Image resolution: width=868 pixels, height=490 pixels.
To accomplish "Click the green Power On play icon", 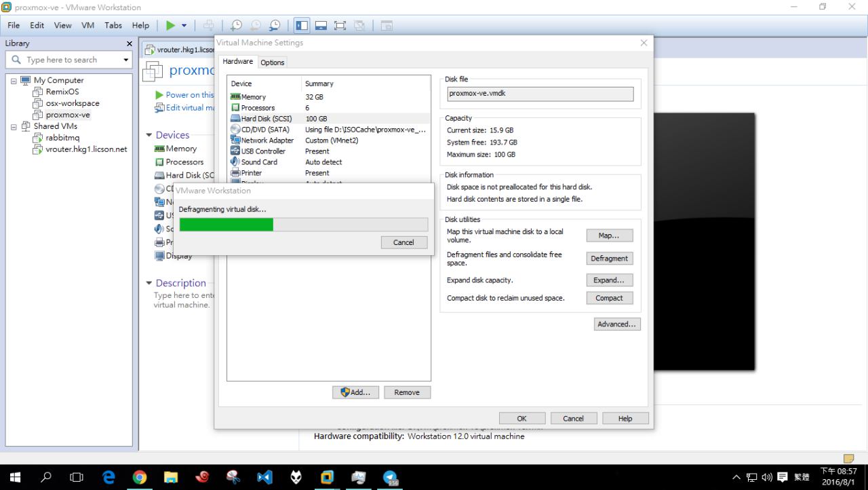I will (x=170, y=26).
